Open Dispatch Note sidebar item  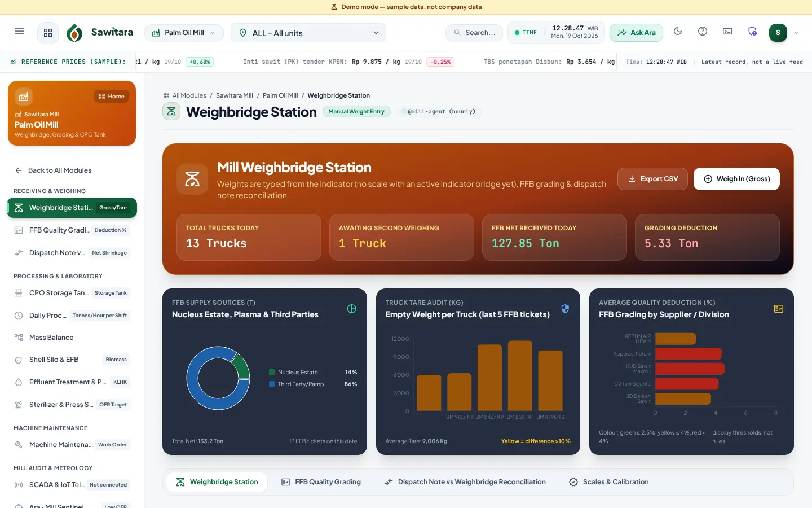point(72,253)
